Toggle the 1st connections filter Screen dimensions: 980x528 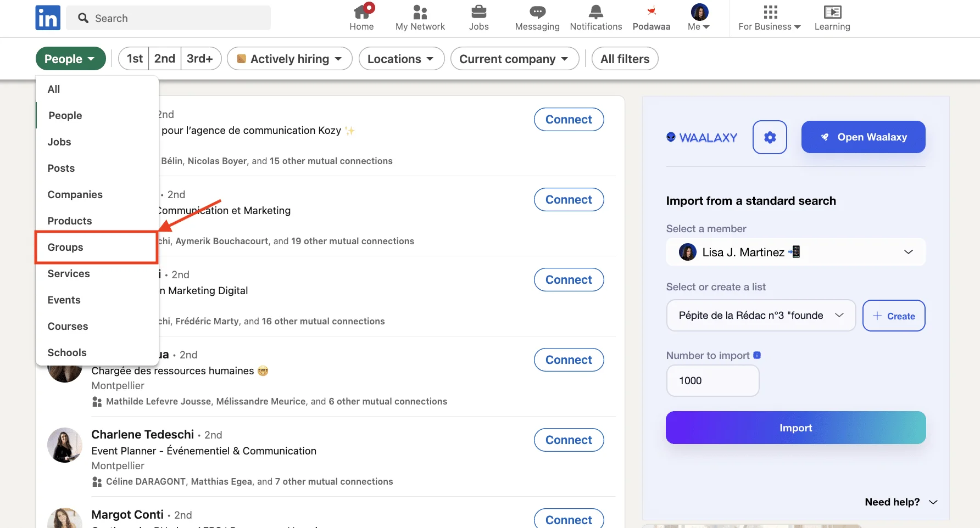coord(134,59)
